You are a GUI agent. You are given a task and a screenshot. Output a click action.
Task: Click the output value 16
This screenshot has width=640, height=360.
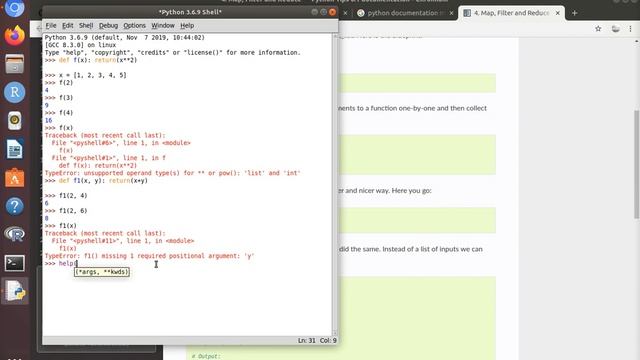pyautogui.click(x=49, y=120)
